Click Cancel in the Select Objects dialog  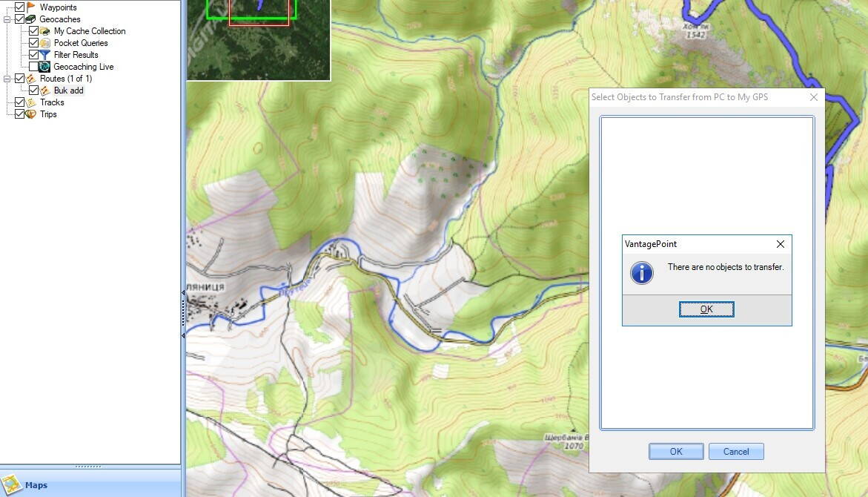[735, 452]
